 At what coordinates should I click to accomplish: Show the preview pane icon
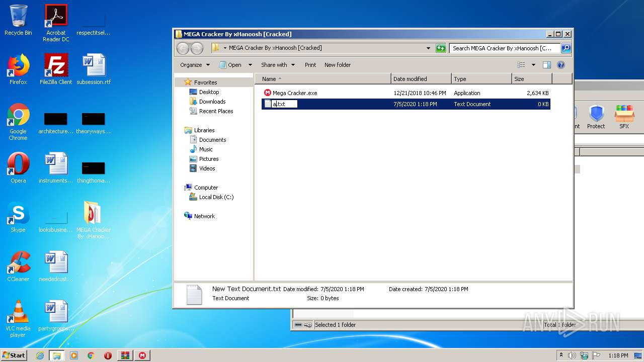tap(547, 65)
